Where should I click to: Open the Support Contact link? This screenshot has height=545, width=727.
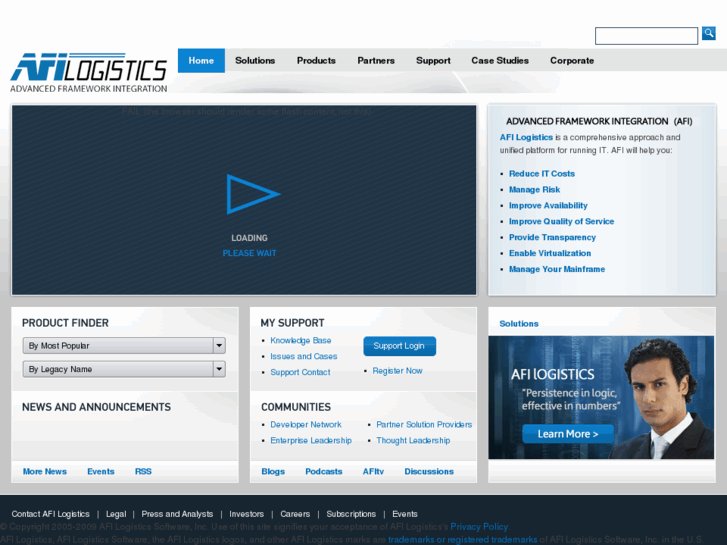click(x=300, y=372)
